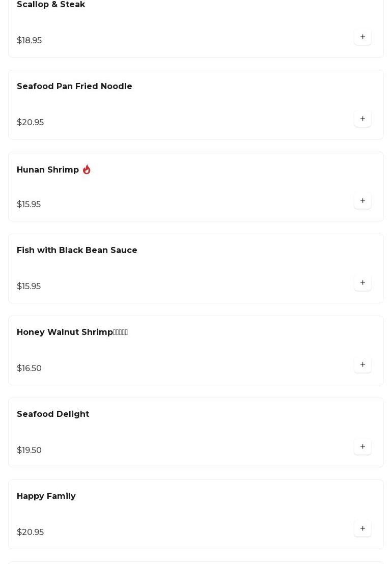
Task: Add Honey Walnut Shrimp to cart
Action: pyautogui.click(x=362, y=365)
